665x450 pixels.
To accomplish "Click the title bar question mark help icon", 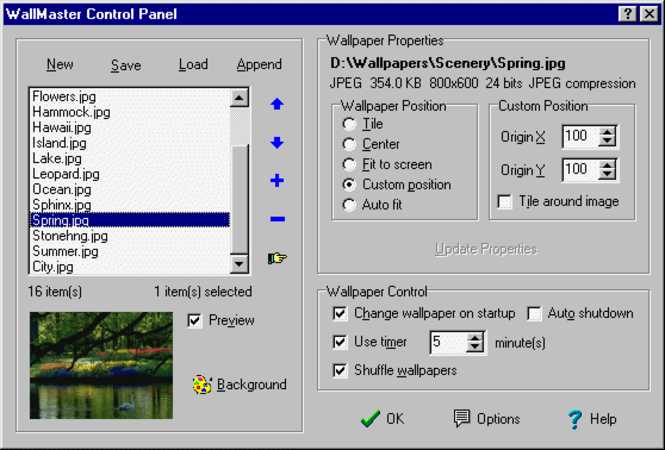I will tap(626, 13).
